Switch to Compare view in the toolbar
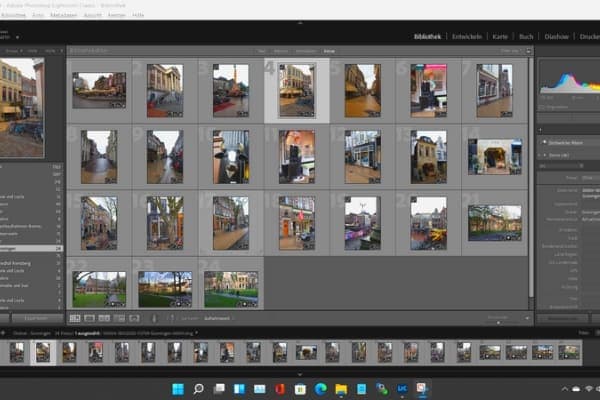The image size is (600, 400). (x=104, y=318)
